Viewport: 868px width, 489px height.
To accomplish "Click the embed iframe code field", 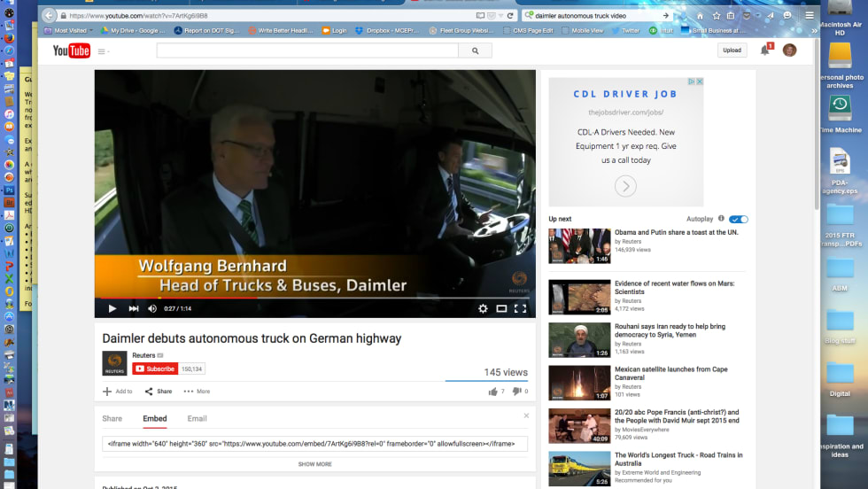I will [314, 443].
